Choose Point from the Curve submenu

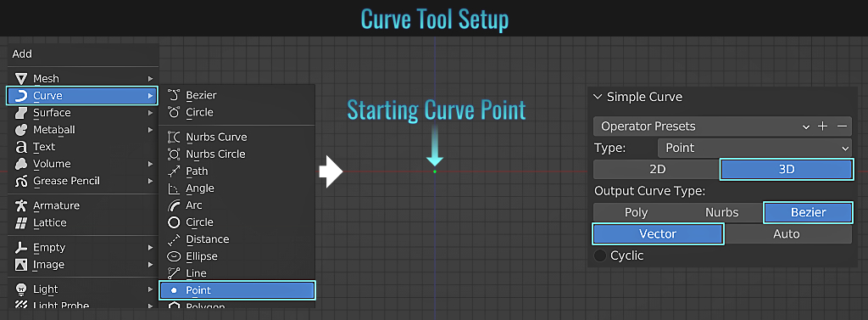(x=237, y=290)
